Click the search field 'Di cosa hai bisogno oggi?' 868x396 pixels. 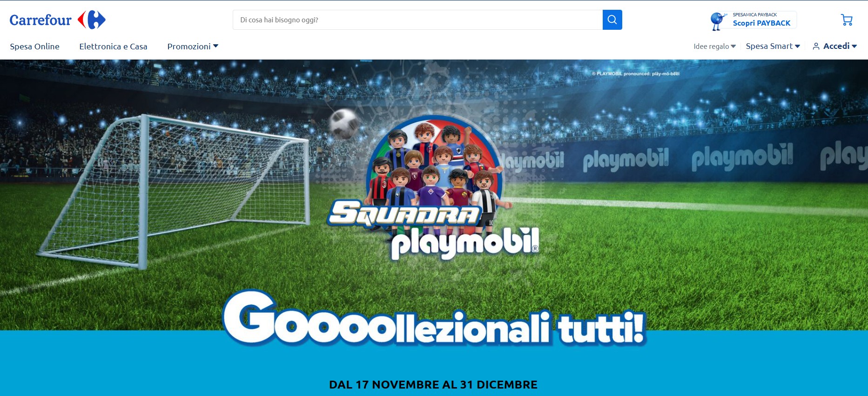417,20
